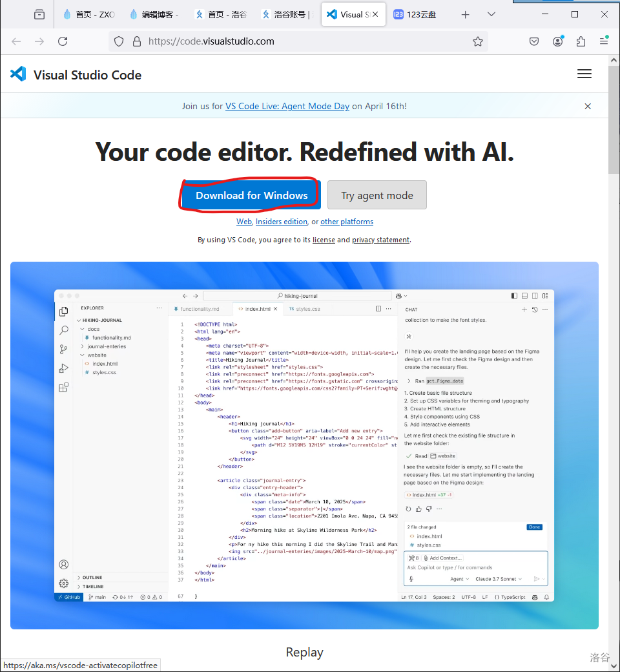Viewport: 620px width, 672px height.
Task: Switch to the 123云盘 tab
Action: [x=419, y=14]
